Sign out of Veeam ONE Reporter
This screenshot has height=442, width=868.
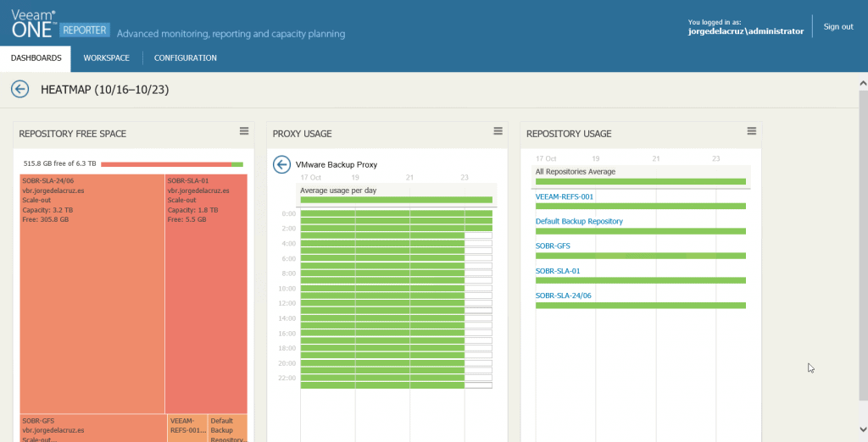[838, 26]
